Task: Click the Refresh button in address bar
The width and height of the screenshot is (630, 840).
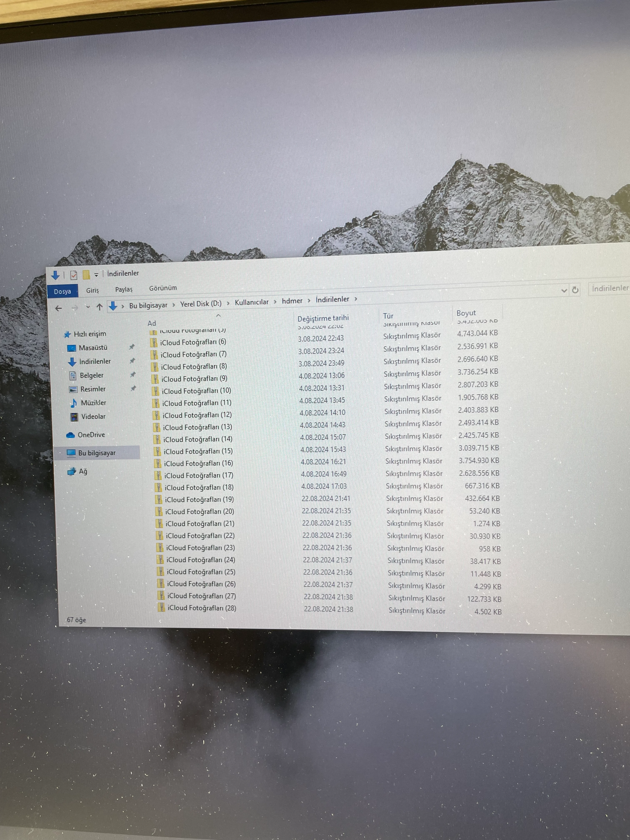Action: [575, 290]
